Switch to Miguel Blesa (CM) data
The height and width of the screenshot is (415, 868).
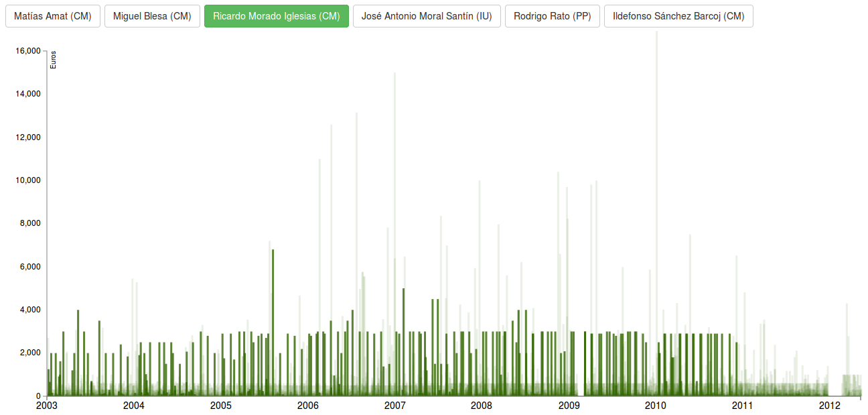coord(152,16)
